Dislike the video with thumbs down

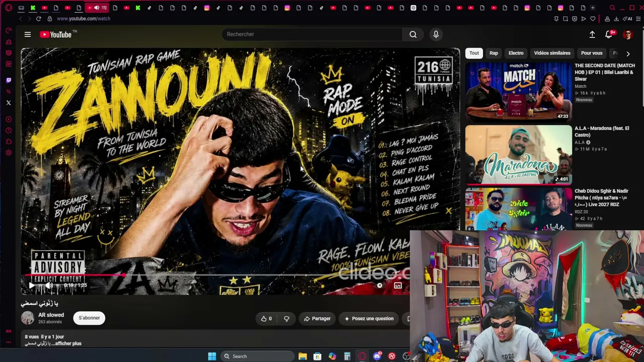286,318
